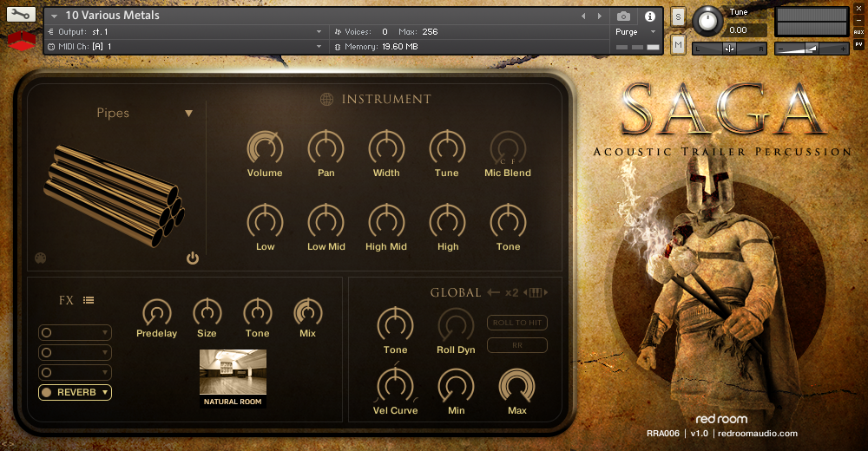Click the Low Mid EQ knob
868x451 pixels.
tap(326, 222)
